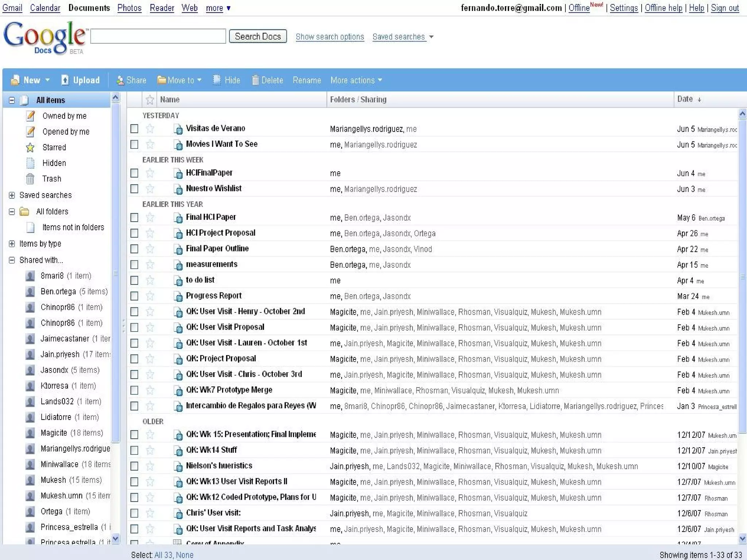The width and height of the screenshot is (747, 560).
Task: Star the Movies I Want To See document
Action: coord(150,144)
